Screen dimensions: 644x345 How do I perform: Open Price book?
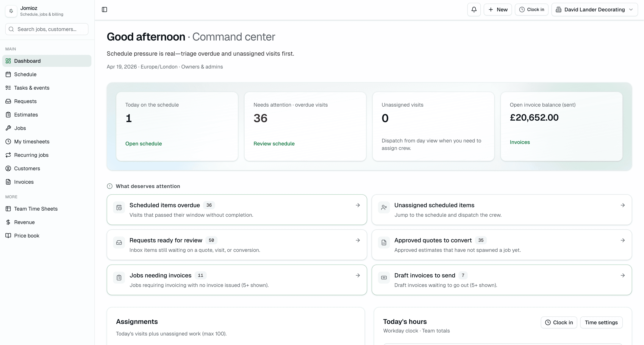tap(47, 236)
